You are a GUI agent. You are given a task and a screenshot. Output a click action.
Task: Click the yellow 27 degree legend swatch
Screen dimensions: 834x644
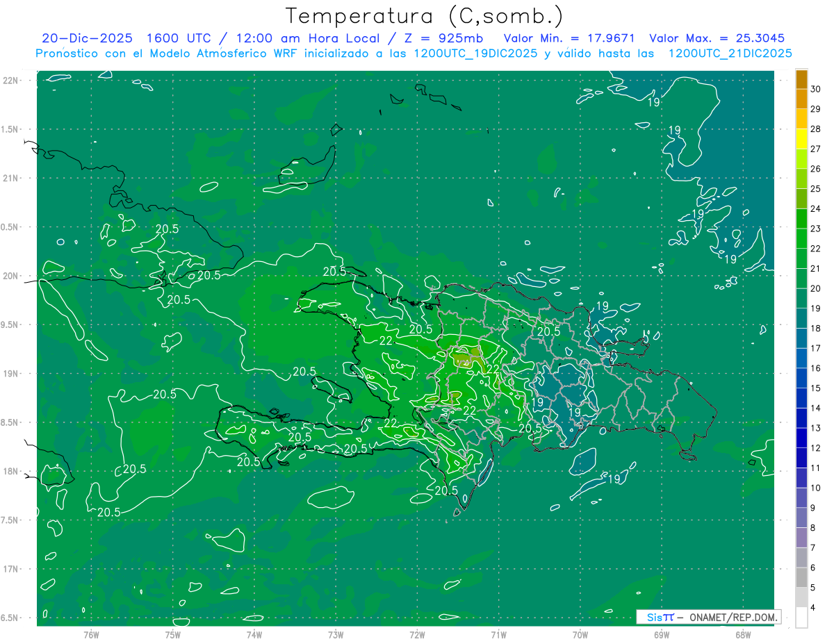pyautogui.click(x=801, y=139)
